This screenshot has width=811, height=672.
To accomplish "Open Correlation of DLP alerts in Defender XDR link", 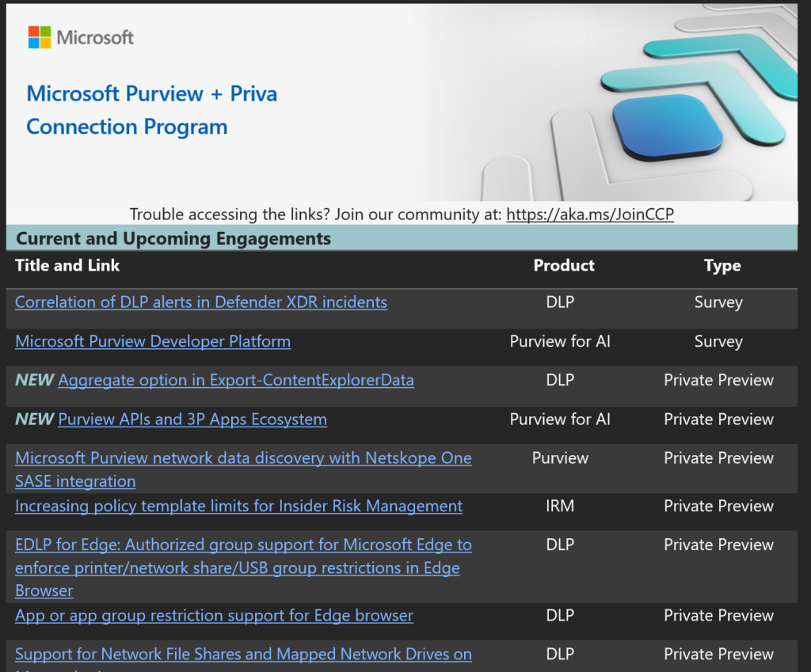I will pyautogui.click(x=201, y=302).
